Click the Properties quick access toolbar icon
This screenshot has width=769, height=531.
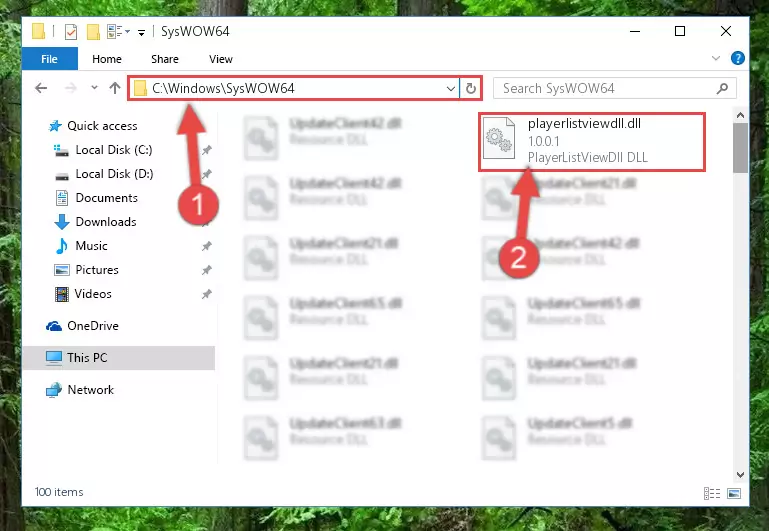71,32
